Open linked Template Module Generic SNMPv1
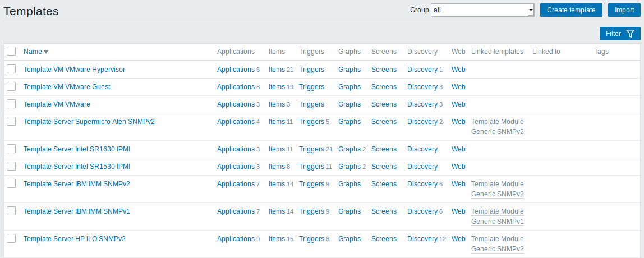Screen dimensions: 644x258 click(498, 216)
